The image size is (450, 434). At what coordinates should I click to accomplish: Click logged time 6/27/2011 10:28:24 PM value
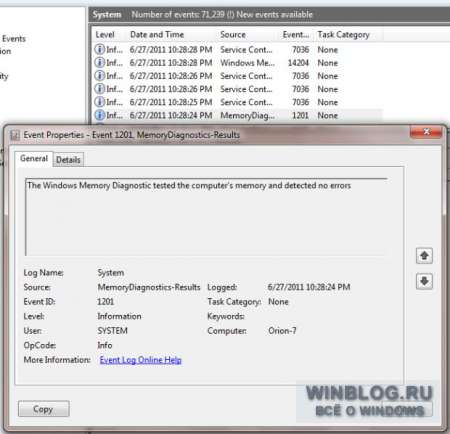click(309, 287)
